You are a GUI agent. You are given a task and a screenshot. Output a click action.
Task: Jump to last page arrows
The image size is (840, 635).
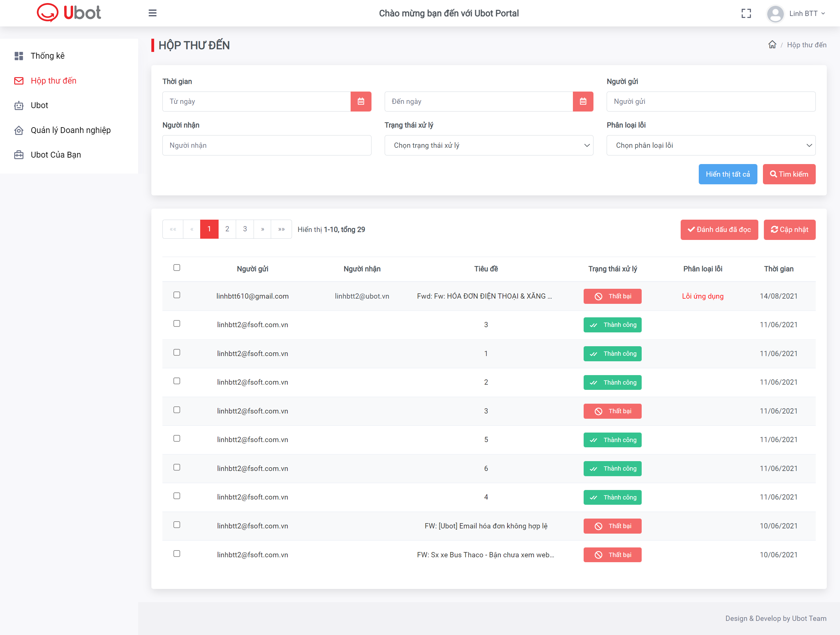[x=282, y=229]
